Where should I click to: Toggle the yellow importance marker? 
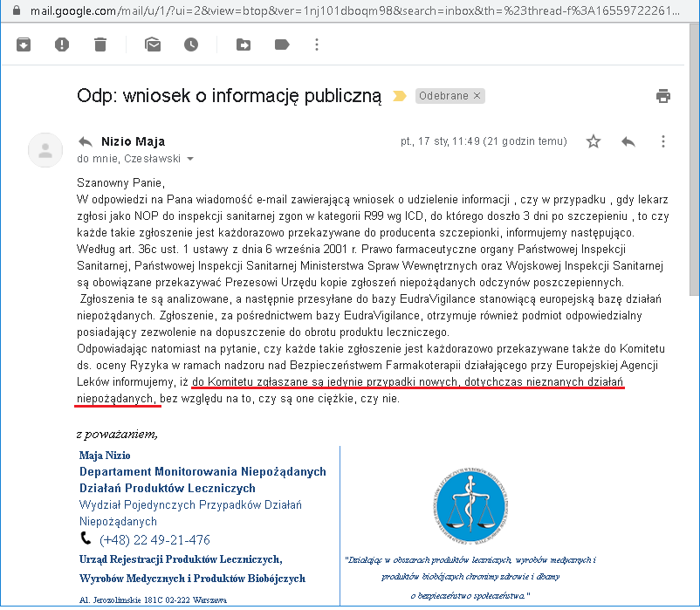tap(400, 96)
